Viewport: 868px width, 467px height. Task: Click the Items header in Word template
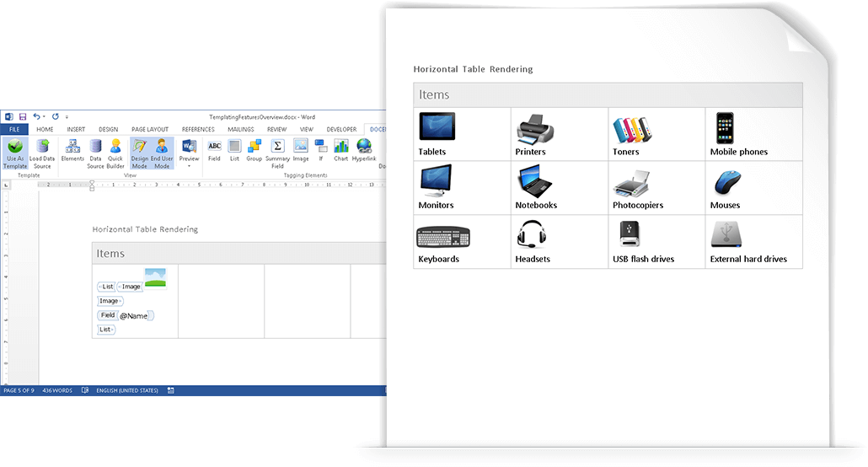tap(110, 253)
